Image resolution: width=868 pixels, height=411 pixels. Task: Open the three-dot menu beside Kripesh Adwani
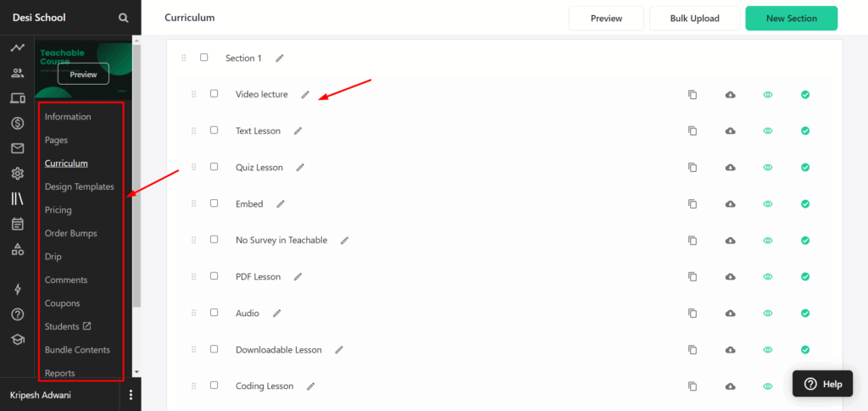(x=131, y=395)
